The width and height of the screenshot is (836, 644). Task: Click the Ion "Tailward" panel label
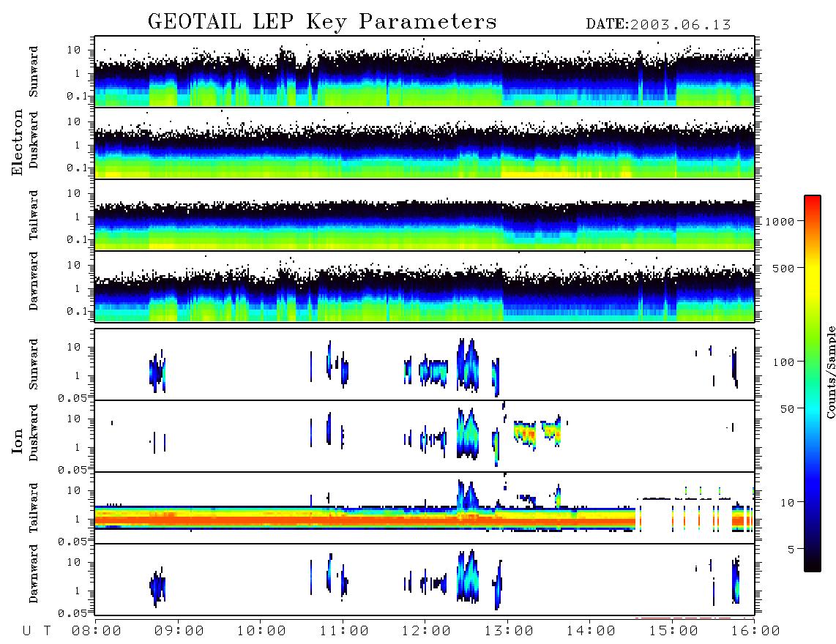tap(34, 508)
